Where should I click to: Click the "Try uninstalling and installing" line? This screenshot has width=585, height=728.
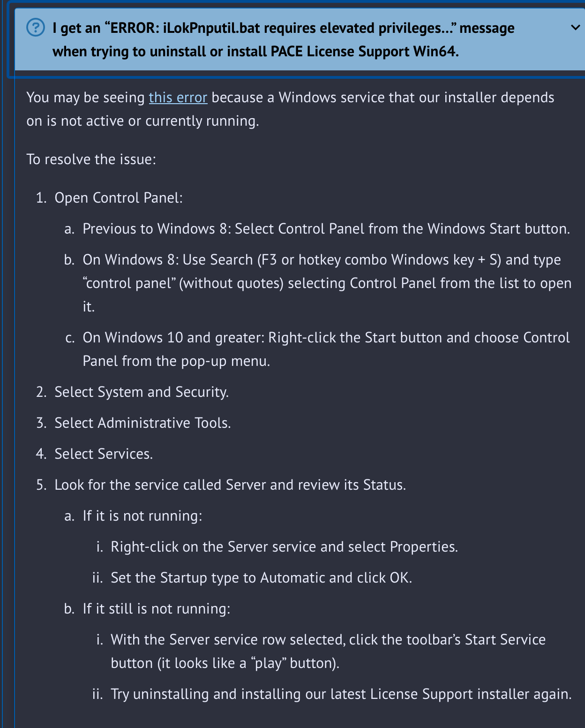(x=341, y=694)
